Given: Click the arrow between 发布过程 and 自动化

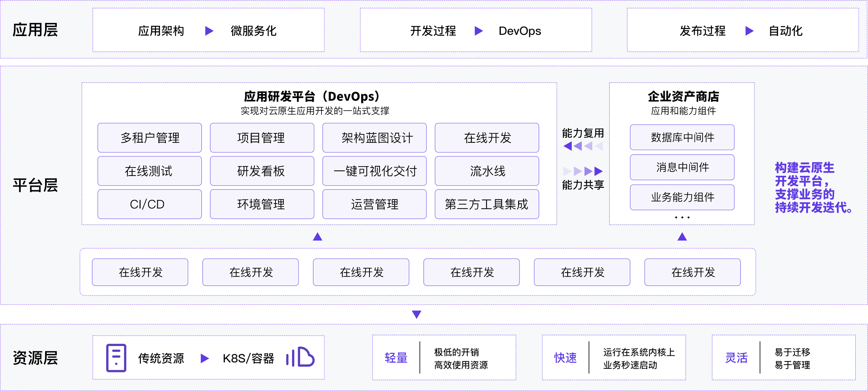Looking at the screenshot, I should pos(749,31).
